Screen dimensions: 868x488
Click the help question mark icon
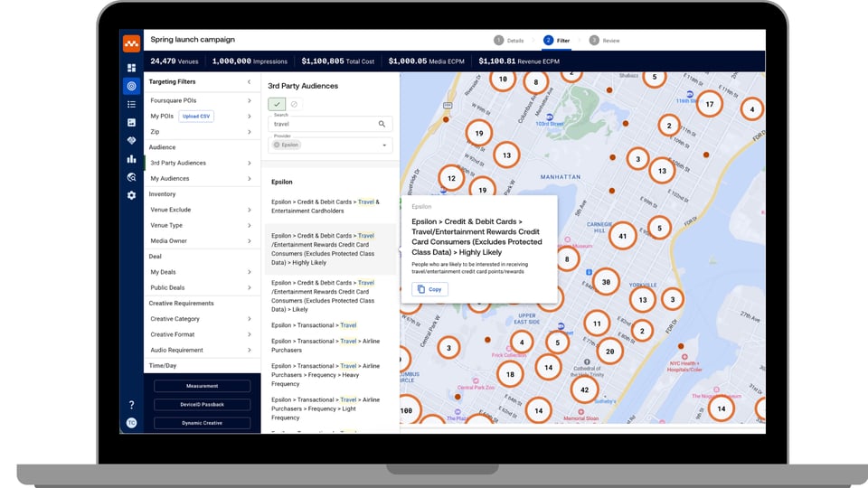(x=131, y=405)
